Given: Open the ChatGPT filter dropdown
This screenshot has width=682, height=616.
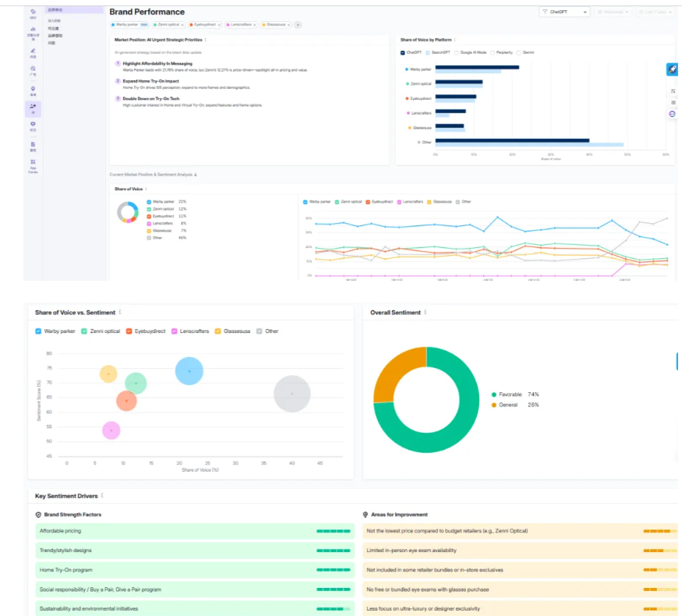Looking at the screenshot, I should 564,12.
